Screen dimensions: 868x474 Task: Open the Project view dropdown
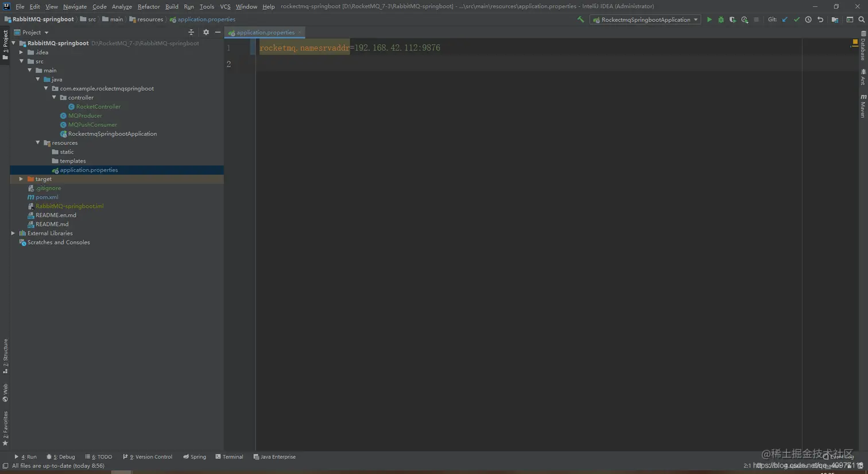(32, 32)
